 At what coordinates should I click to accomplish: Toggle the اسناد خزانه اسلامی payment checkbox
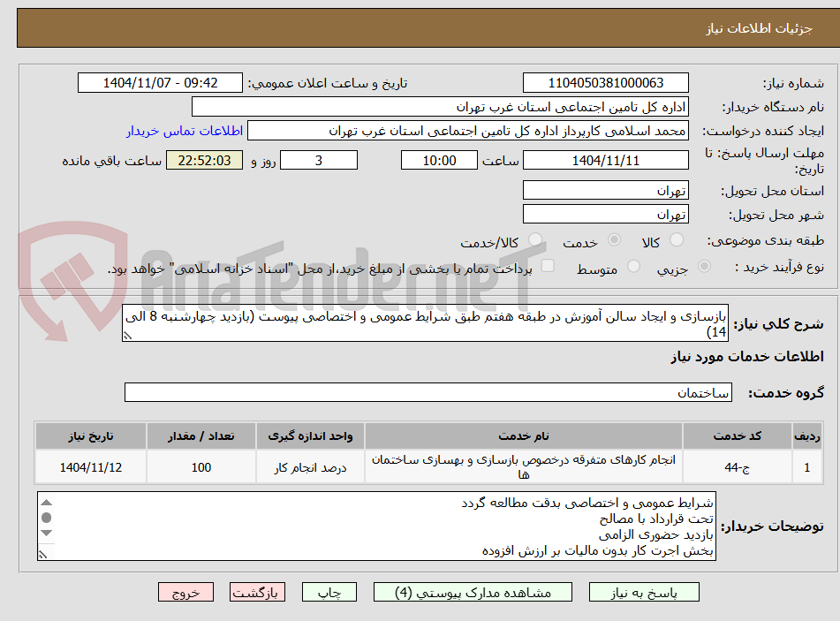(x=548, y=266)
